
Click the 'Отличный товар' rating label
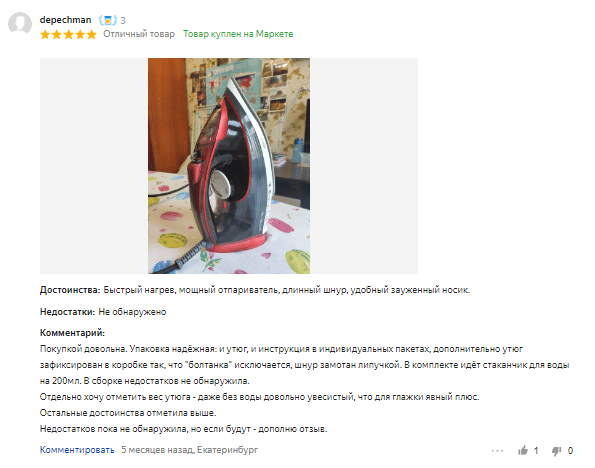(x=139, y=34)
